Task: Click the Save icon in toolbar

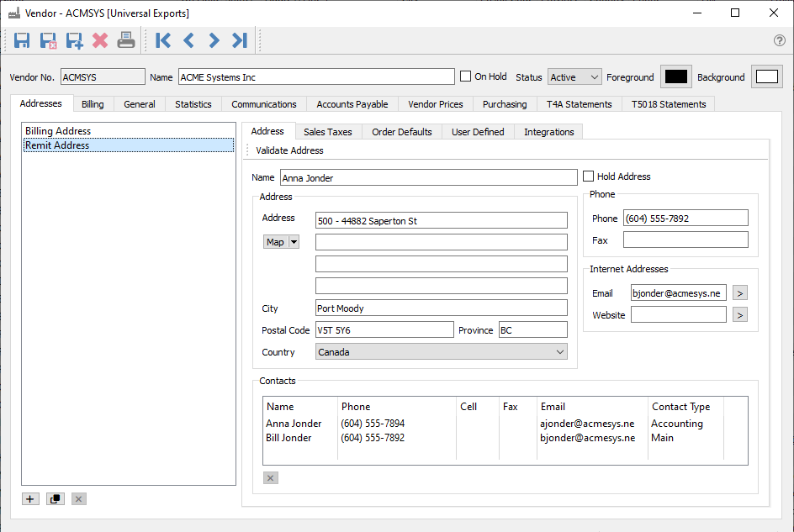Action: [23, 40]
